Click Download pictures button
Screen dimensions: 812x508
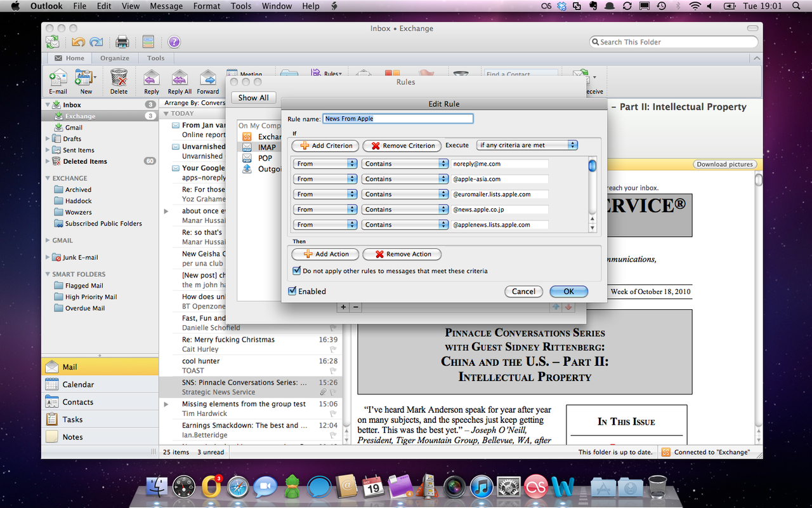pos(724,164)
